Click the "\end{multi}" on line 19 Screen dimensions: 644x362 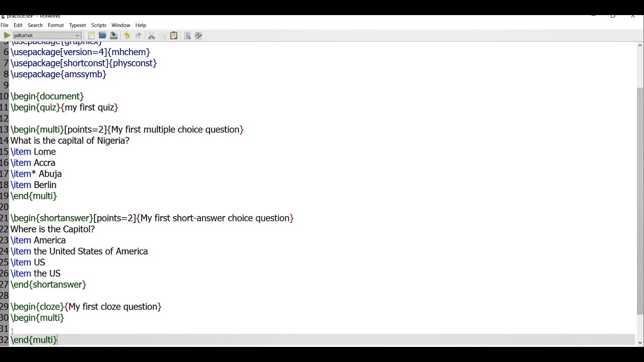[x=34, y=196]
